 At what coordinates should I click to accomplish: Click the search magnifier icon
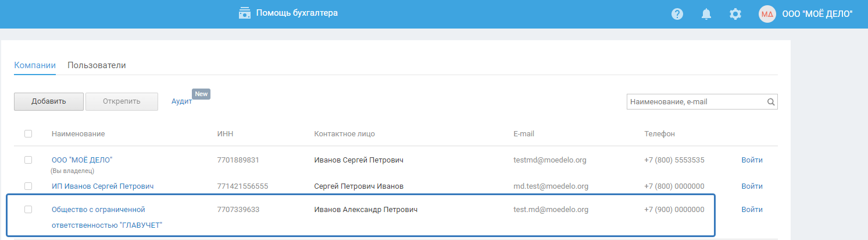coord(771,102)
